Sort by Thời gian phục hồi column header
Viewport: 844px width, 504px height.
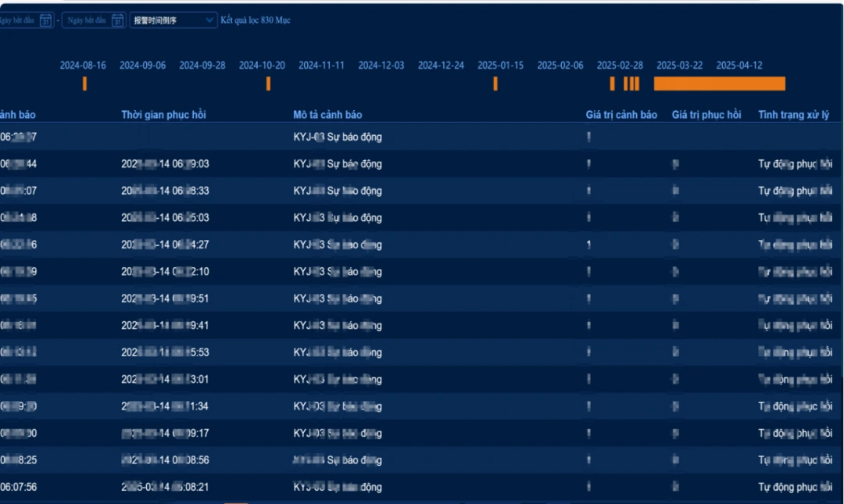163,115
